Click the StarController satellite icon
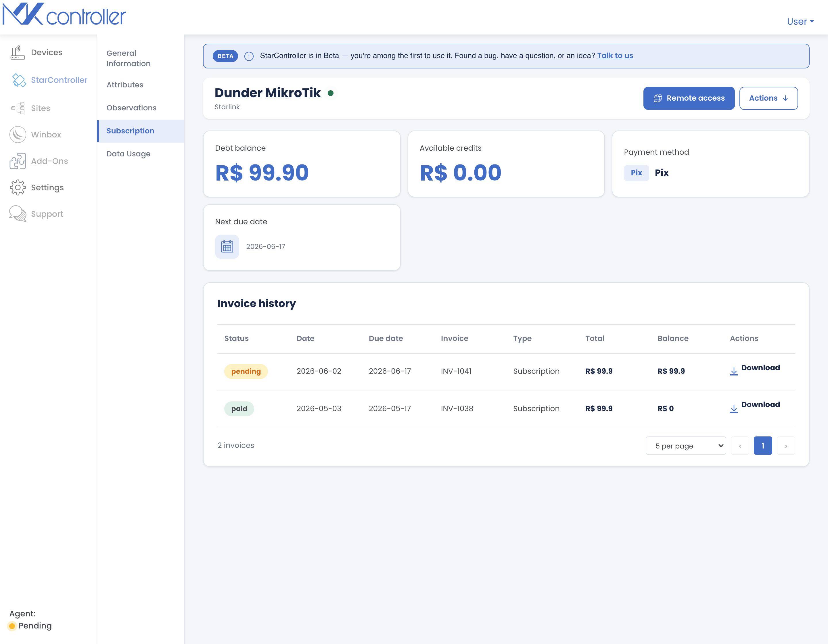This screenshot has height=644, width=828. pyautogui.click(x=19, y=80)
